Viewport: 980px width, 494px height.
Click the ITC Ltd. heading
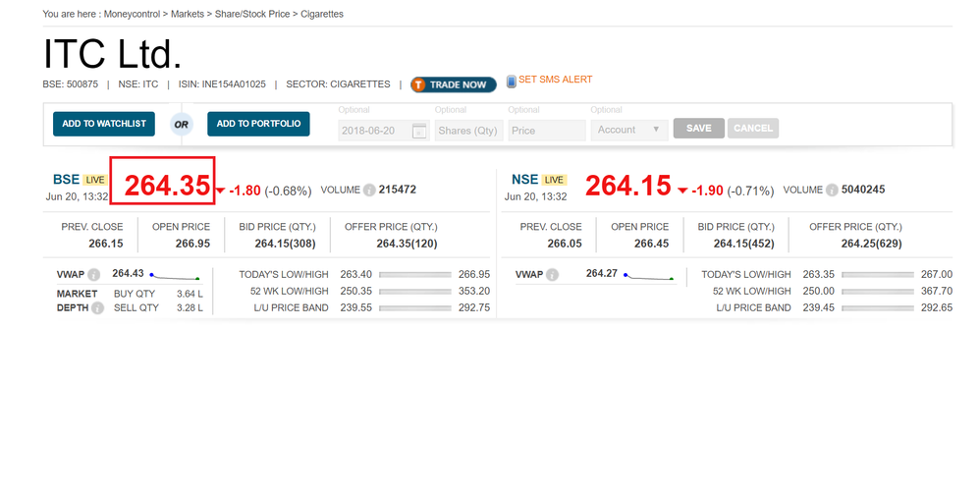[x=113, y=54]
